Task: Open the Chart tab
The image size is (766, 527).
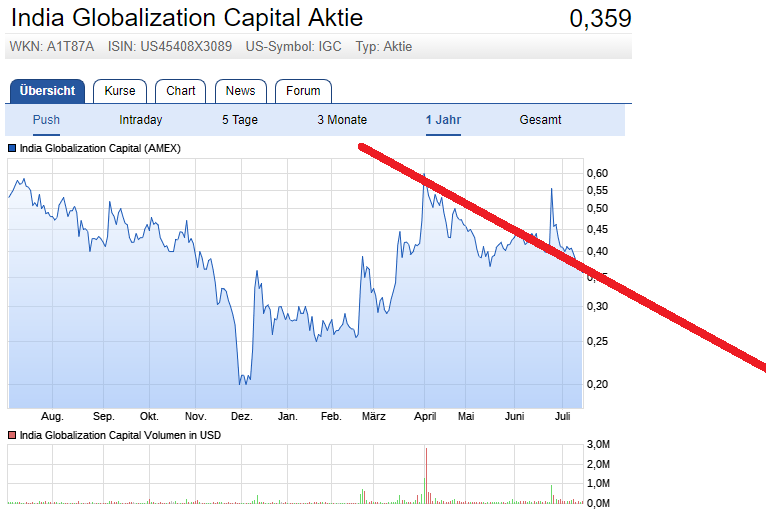Action: click(x=181, y=91)
